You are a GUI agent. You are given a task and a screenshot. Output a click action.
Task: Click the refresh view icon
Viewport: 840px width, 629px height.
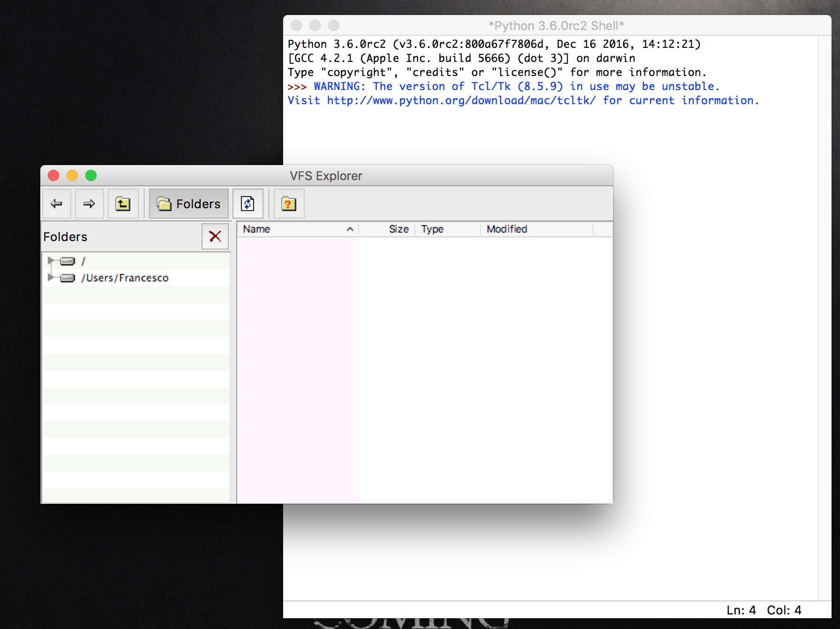[247, 204]
